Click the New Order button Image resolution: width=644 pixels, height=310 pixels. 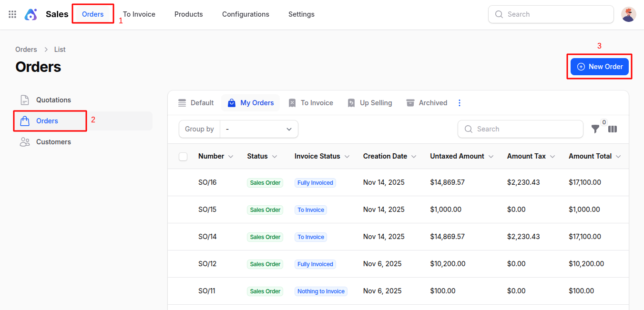point(600,67)
